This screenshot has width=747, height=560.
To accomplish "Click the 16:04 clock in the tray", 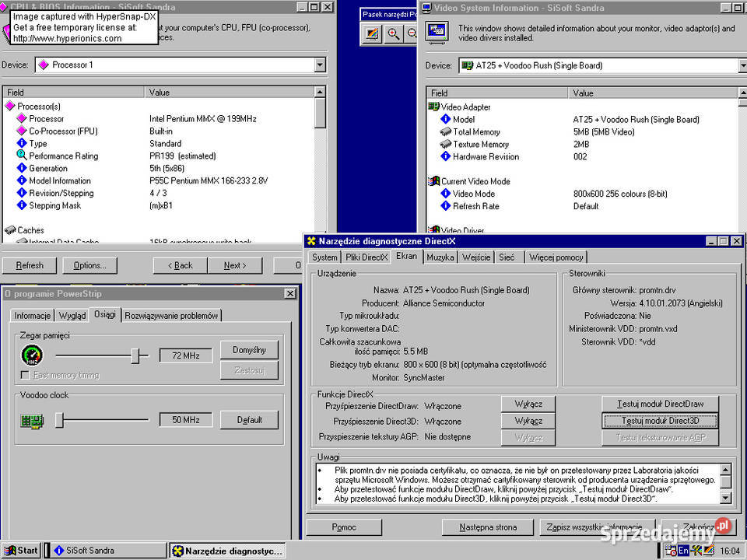I will pos(729,551).
